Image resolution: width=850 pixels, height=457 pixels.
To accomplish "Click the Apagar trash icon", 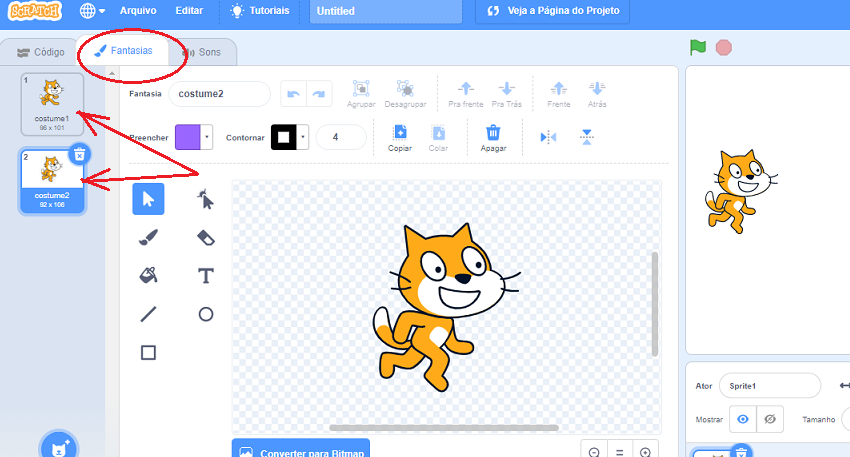I will pyautogui.click(x=492, y=133).
